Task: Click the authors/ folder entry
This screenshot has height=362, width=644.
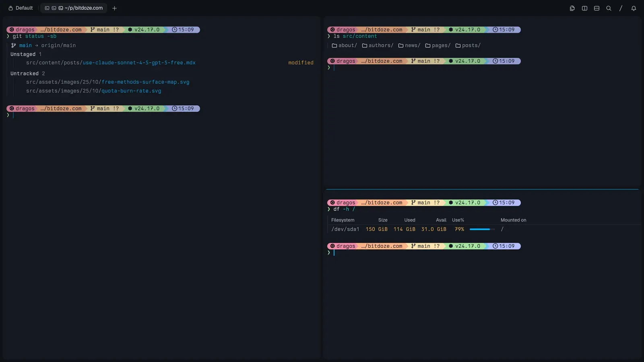Action: (378, 45)
